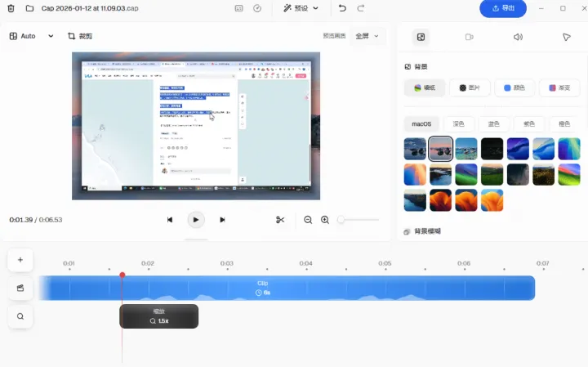Pick the turquoise water rocky lake wallpaper

click(466, 149)
